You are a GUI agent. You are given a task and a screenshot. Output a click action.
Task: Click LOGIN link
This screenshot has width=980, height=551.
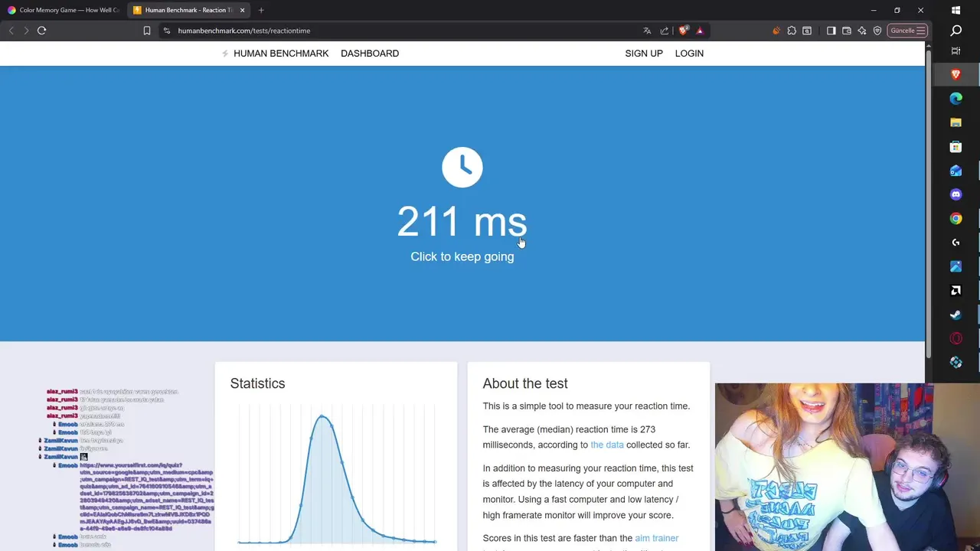click(689, 54)
